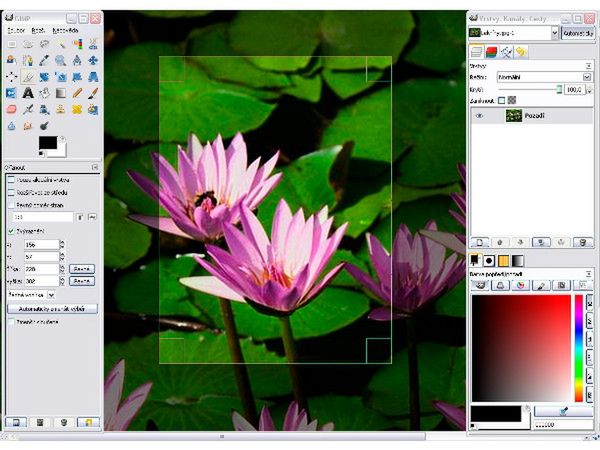Select the Text tool
The image size is (600, 450).
click(28, 93)
